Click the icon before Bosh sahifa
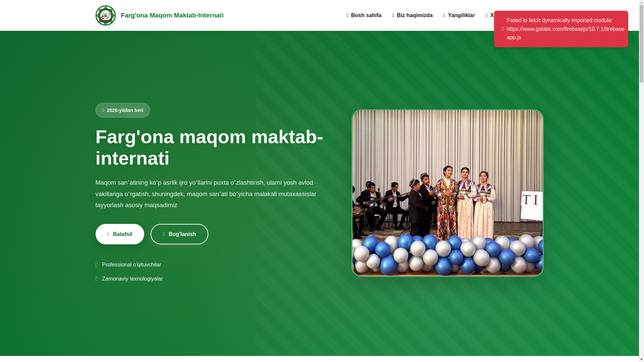The image size is (644, 362). point(347,15)
